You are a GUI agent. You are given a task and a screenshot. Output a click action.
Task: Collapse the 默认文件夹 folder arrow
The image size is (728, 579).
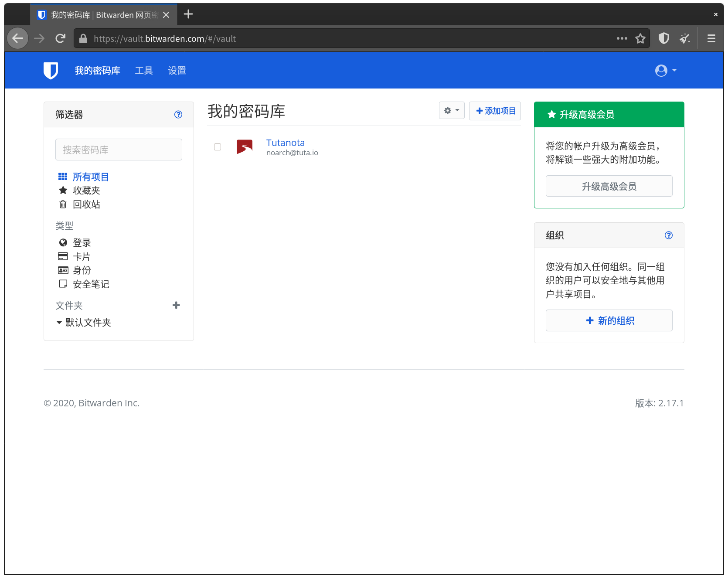click(59, 323)
